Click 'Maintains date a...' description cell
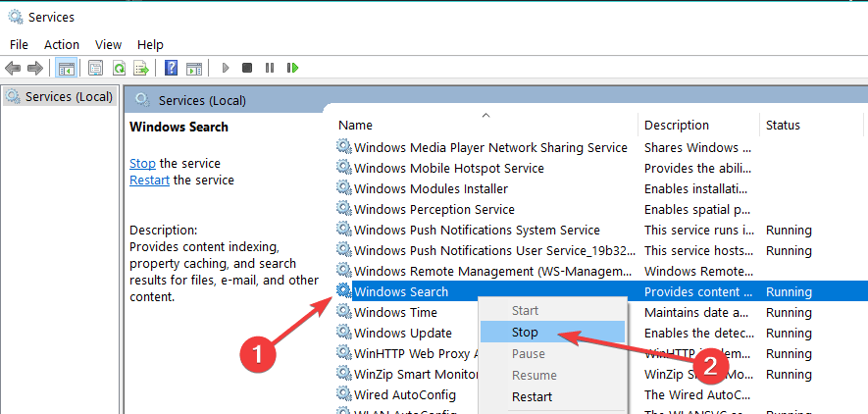868x414 pixels. [696, 313]
